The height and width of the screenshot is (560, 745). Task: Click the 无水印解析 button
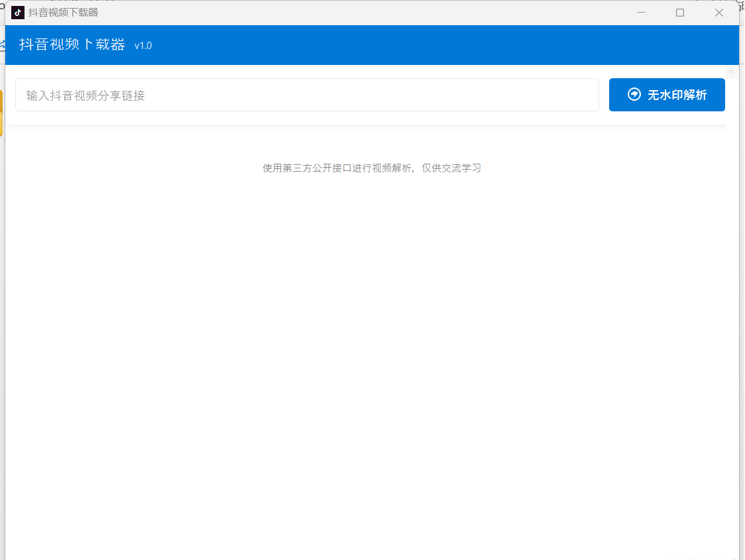pyautogui.click(x=667, y=95)
